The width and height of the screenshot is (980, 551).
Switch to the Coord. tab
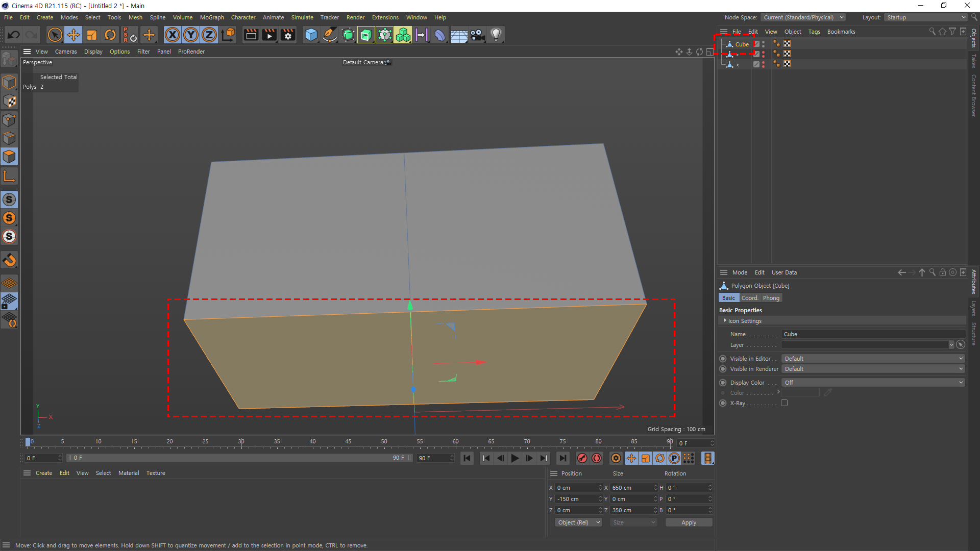click(x=749, y=298)
